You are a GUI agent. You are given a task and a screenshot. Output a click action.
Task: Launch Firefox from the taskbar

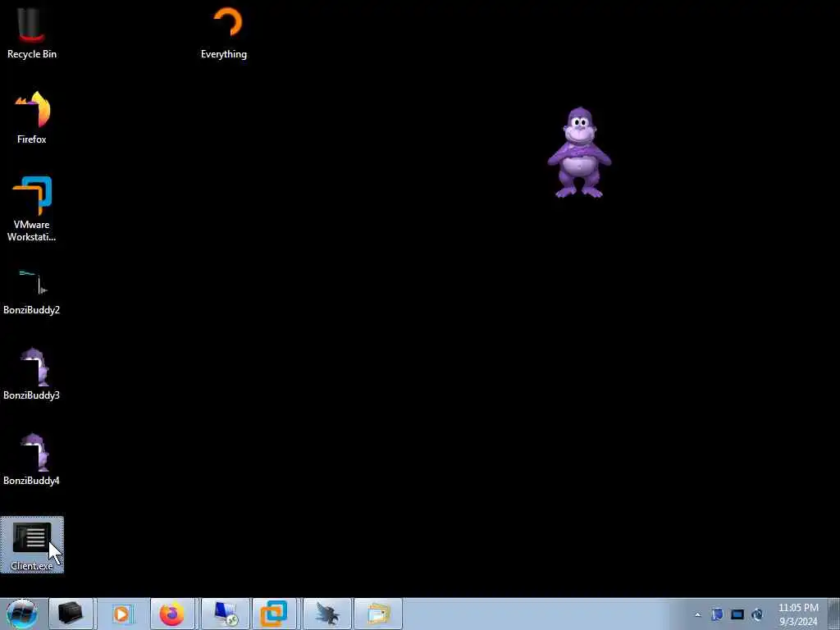[x=172, y=614]
